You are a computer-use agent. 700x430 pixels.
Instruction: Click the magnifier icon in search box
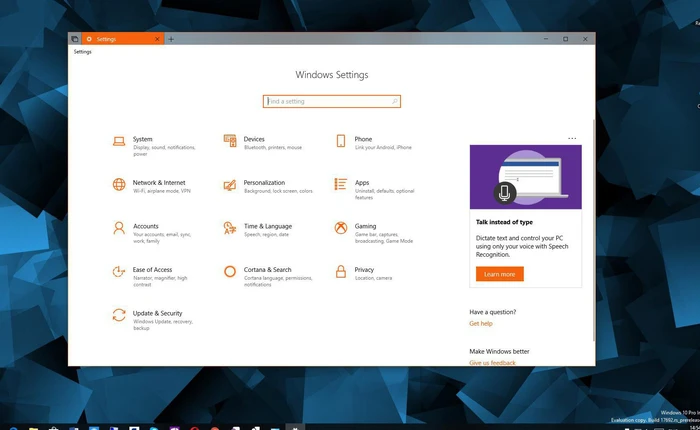[395, 101]
